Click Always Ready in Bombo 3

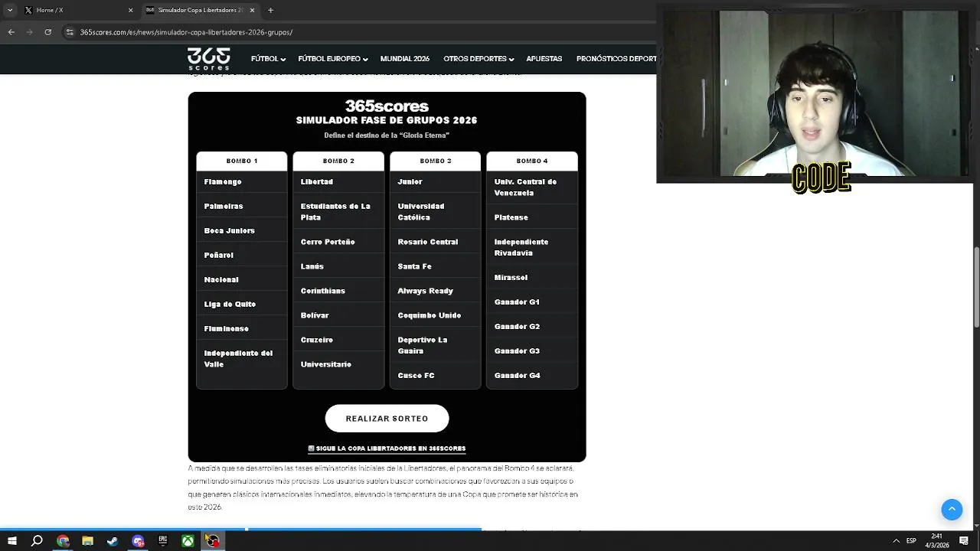click(426, 291)
